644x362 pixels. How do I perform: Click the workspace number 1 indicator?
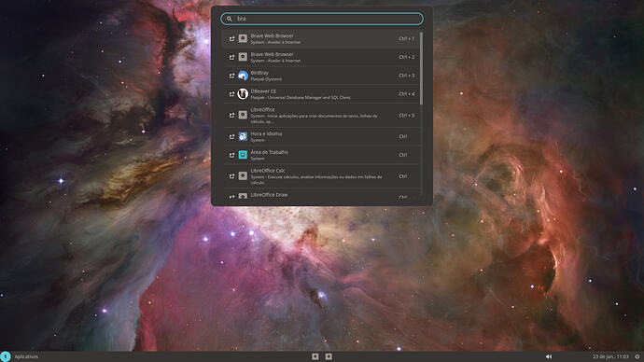(x=6, y=356)
